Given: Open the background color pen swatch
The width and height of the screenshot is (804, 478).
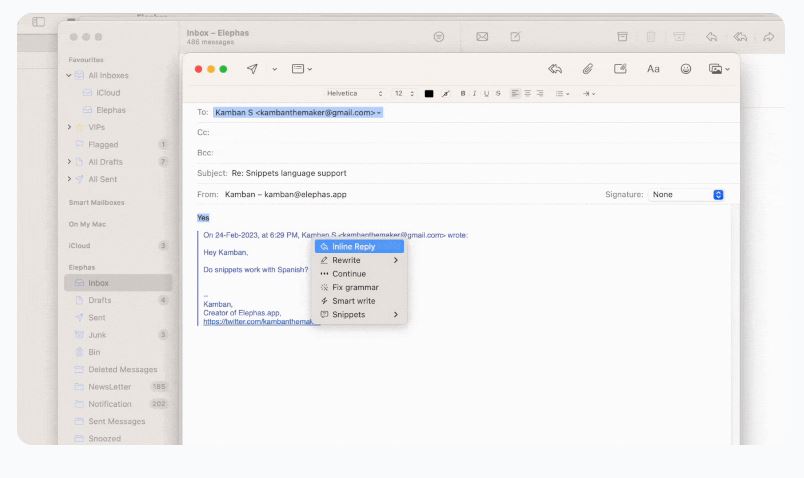Looking at the screenshot, I should pyautogui.click(x=446, y=93).
